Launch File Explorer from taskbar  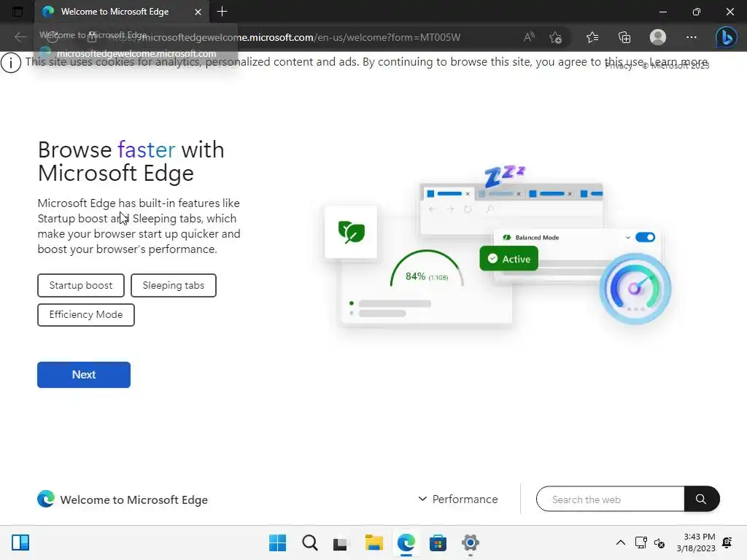(x=374, y=542)
